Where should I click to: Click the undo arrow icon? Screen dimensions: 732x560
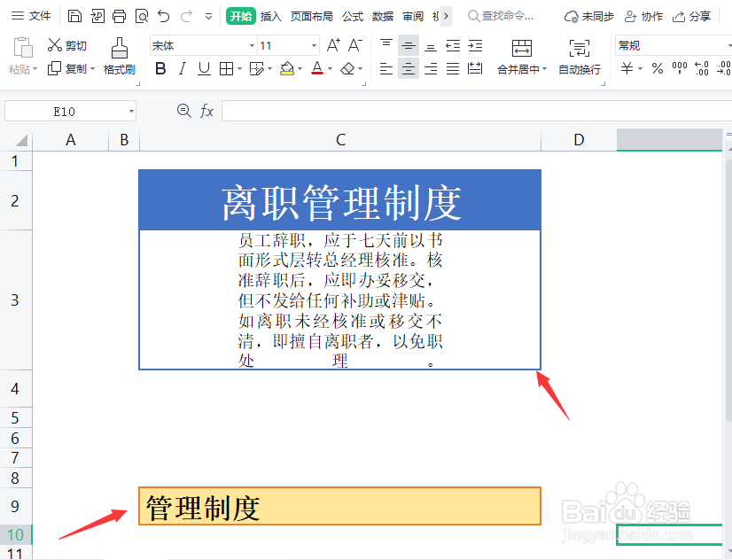pos(163,15)
